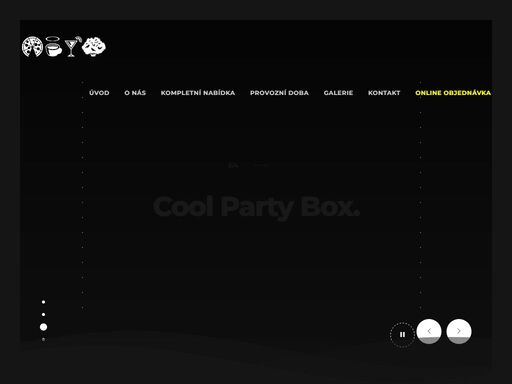
Task: Go to the O NÁS page
Action: click(x=135, y=93)
